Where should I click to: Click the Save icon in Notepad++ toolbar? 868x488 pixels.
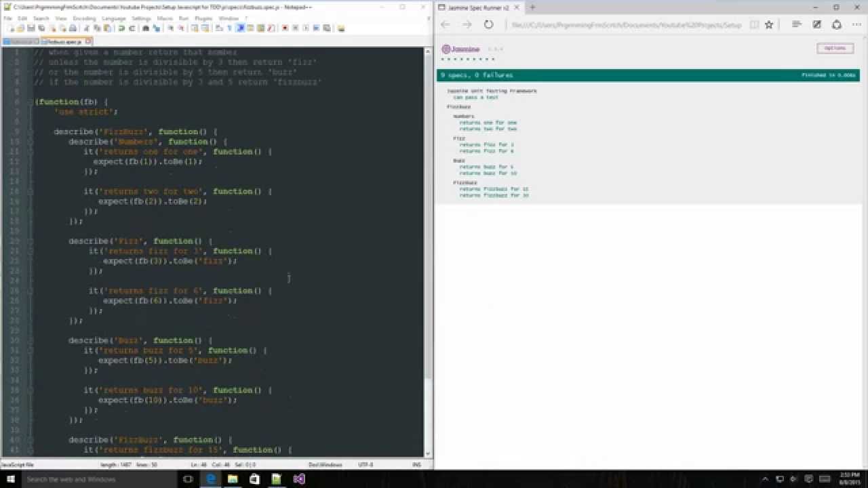(x=31, y=28)
